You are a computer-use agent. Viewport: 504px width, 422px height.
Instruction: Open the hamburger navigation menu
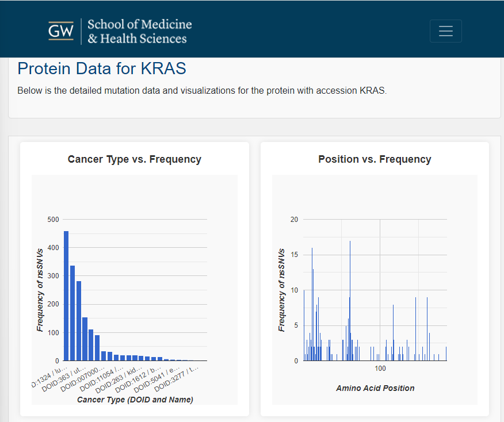pos(445,31)
